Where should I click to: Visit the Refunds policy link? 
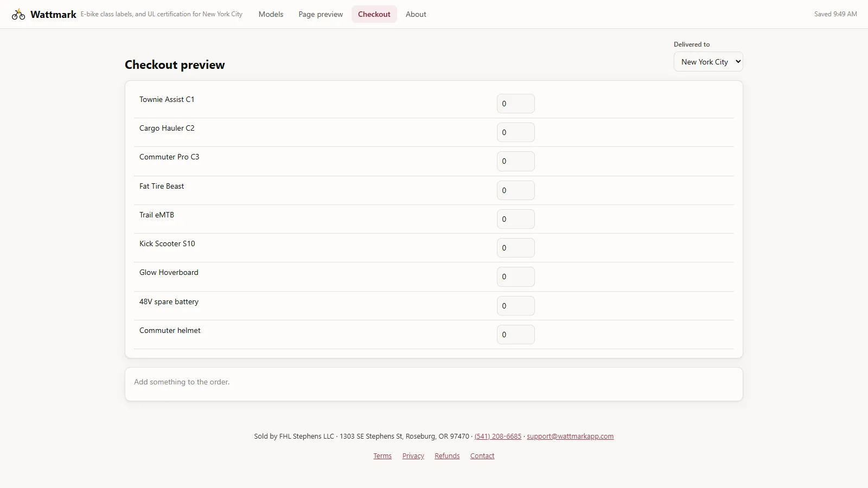click(x=447, y=456)
